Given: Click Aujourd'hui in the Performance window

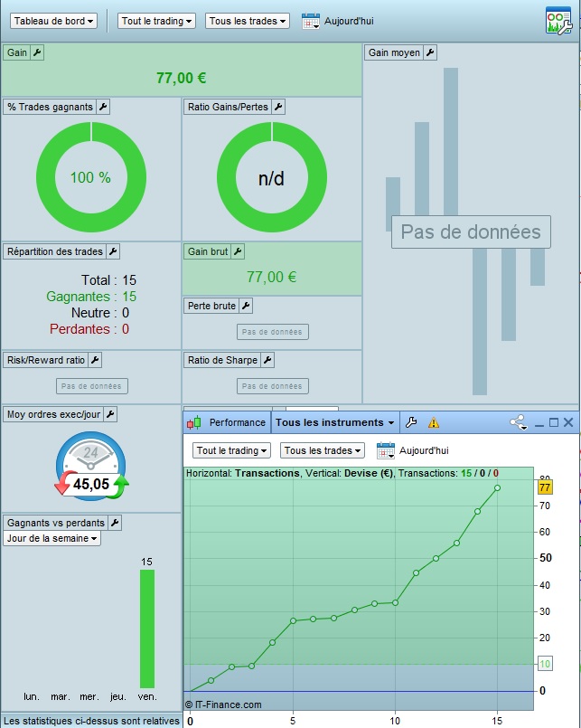Looking at the screenshot, I should (x=424, y=450).
